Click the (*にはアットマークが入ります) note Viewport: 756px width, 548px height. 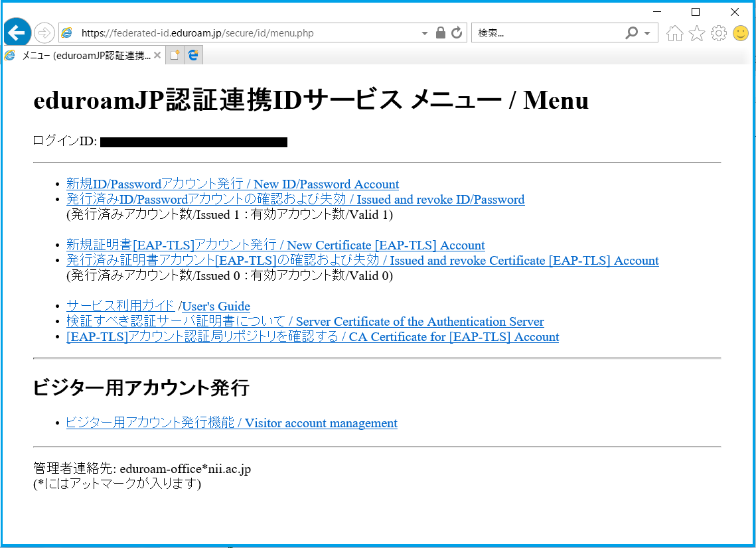coord(117,484)
